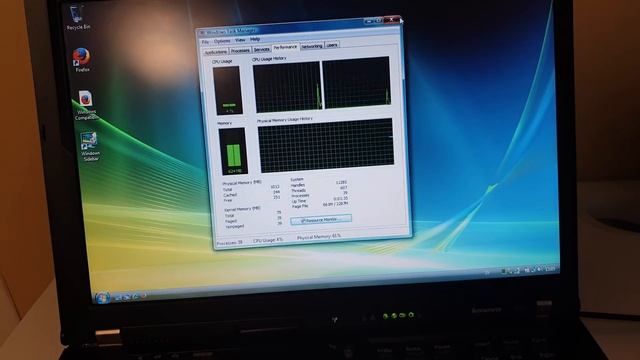This screenshot has width=640, height=360.
Task: Click the Handles label under System
Action: [298, 185]
